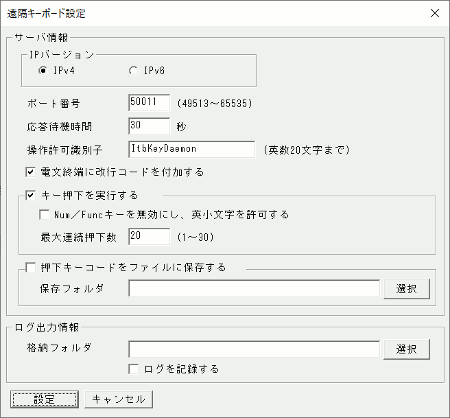Viewport: 450px width, 418px height.
Task: Enable ログを記録する checkbox
Action: (x=133, y=369)
